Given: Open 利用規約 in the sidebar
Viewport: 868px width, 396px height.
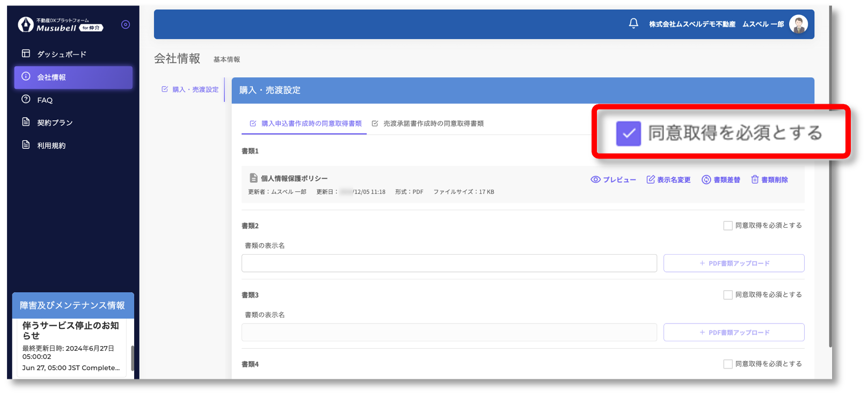Looking at the screenshot, I should click(51, 146).
